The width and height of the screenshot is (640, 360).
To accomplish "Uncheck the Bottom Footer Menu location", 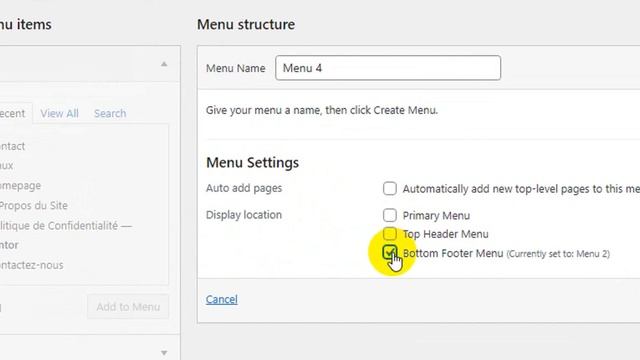I will click(x=390, y=252).
